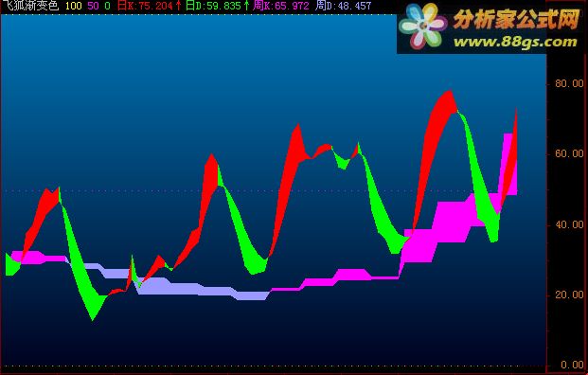588x375 pixels.
Task: Select the green 0 parameter value
Action: click(107, 6)
